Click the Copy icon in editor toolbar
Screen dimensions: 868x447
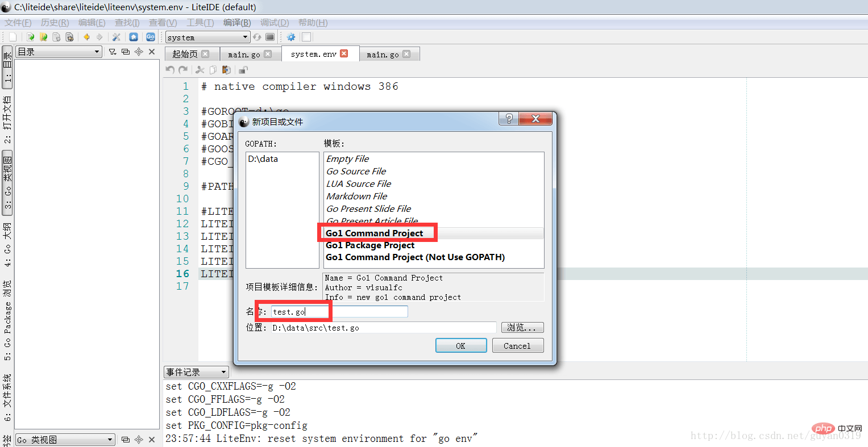[213, 70]
